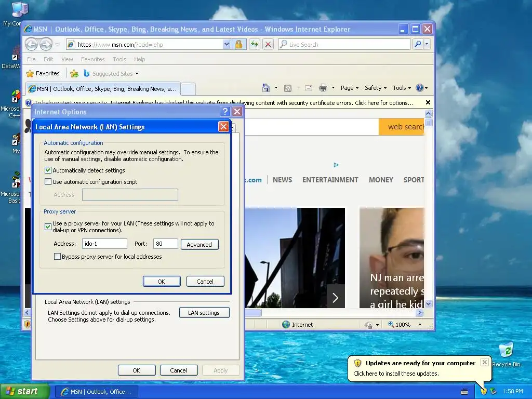
Task: Click the Read Mail icon
Action: coord(309,88)
